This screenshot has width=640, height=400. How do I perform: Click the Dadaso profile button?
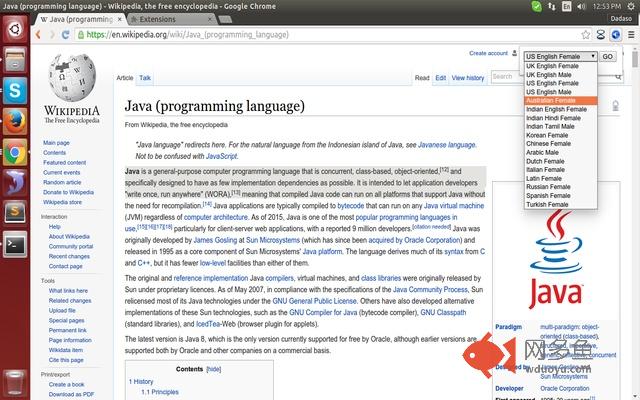(x=621, y=18)
